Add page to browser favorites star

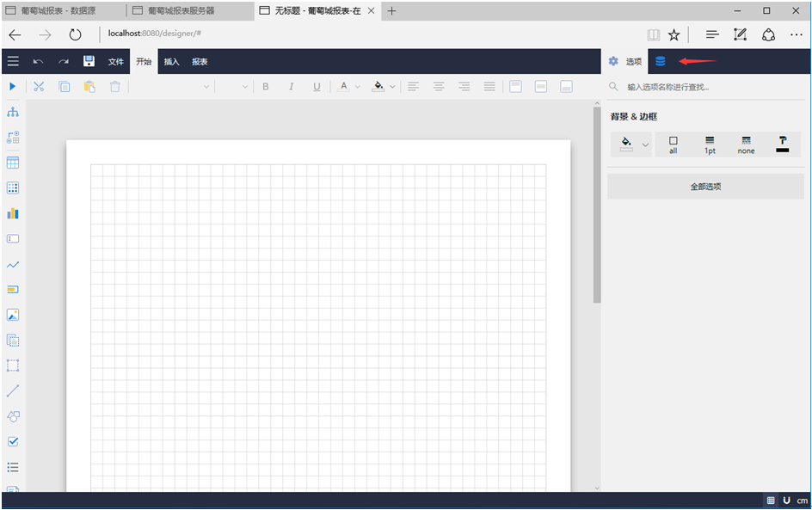674,34
